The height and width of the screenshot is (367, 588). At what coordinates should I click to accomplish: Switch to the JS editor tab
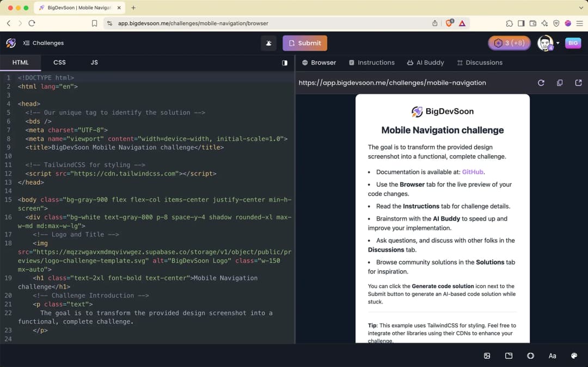[x=94, y=63]
